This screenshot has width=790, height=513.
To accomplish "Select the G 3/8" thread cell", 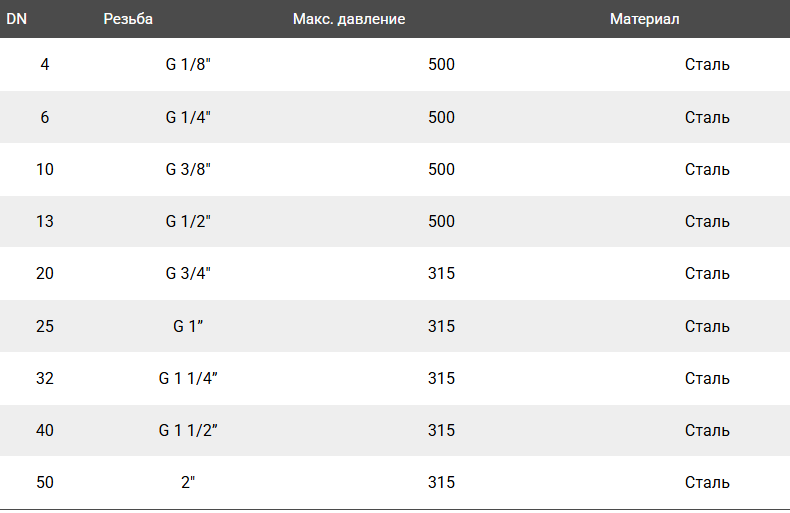I will (x=188, y=169).
